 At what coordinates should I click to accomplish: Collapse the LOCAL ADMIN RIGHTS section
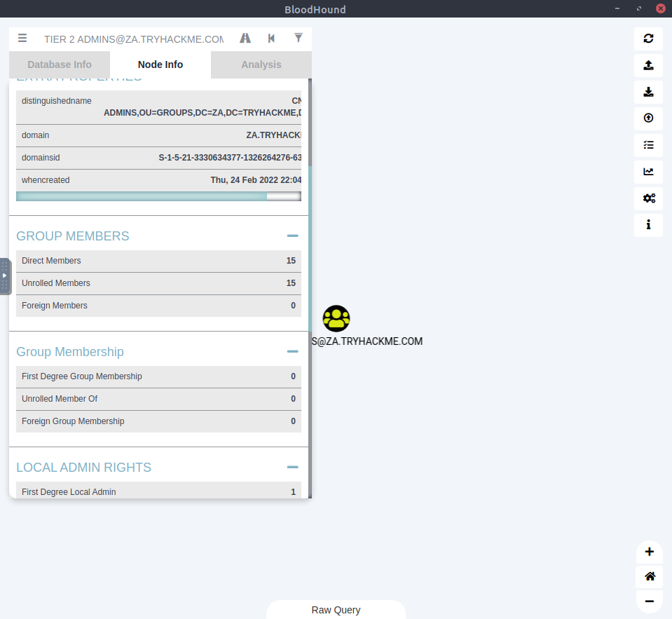[292, 468]
